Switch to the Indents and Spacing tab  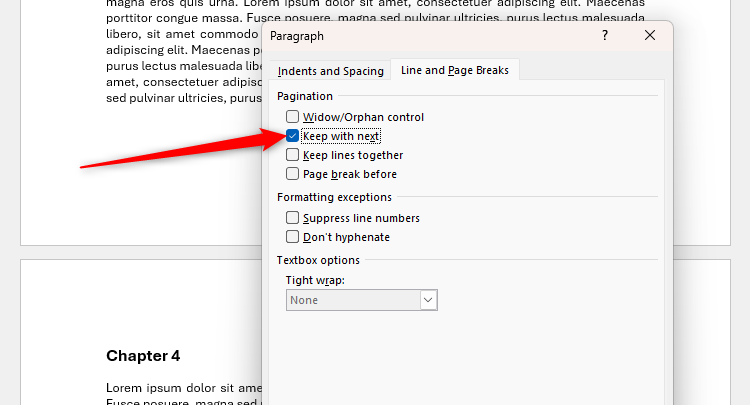(330, 71)
